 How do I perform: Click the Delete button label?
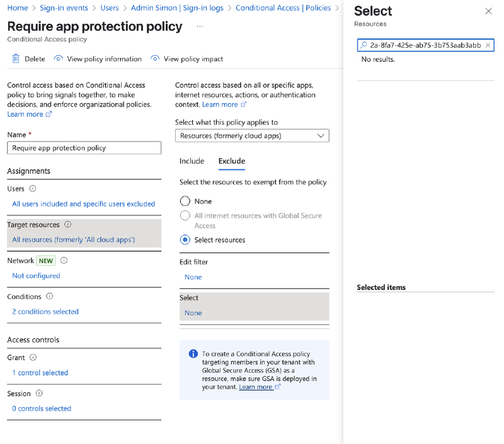click(x=35, y=59)
